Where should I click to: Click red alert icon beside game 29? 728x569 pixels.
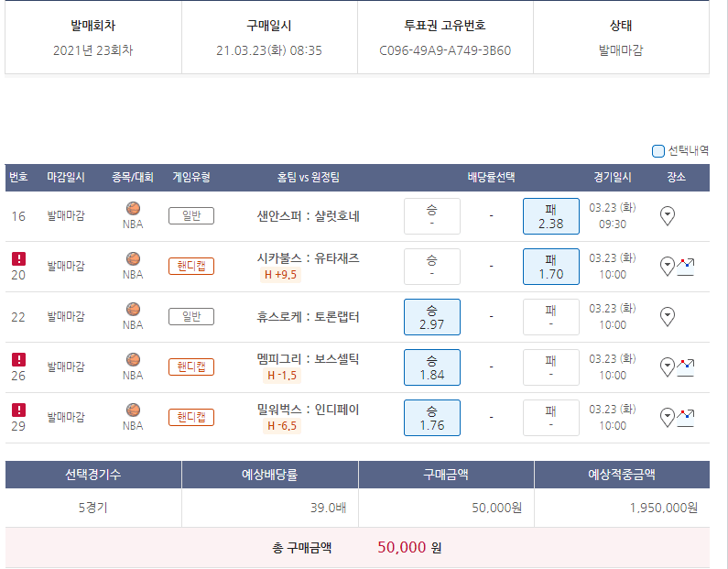(18, 410)
